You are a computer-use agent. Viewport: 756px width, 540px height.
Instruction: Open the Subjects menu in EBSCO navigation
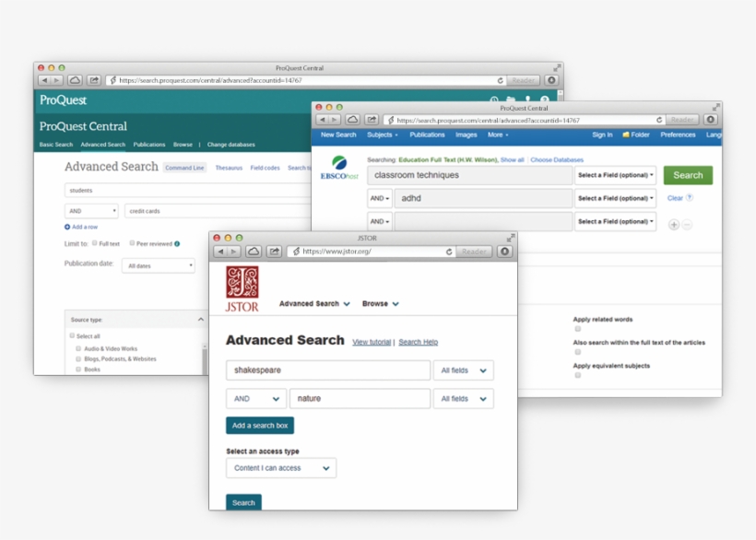[x=382, y=134]
